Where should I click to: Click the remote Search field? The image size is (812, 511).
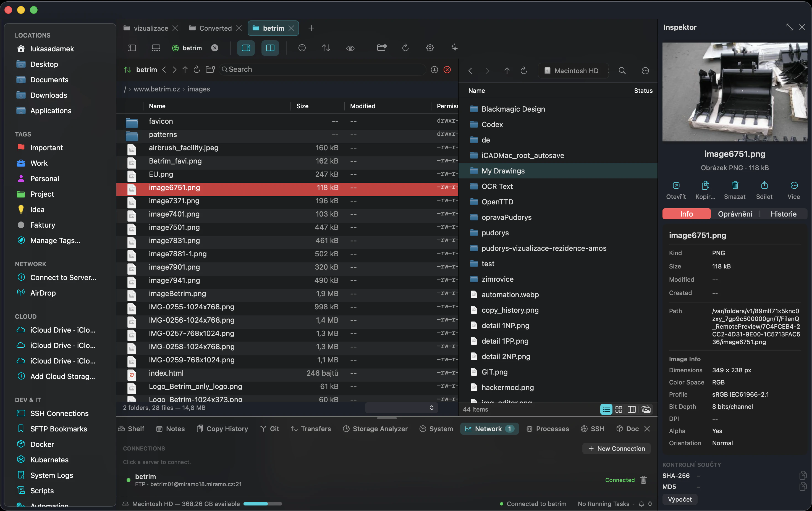click(322, 69)
